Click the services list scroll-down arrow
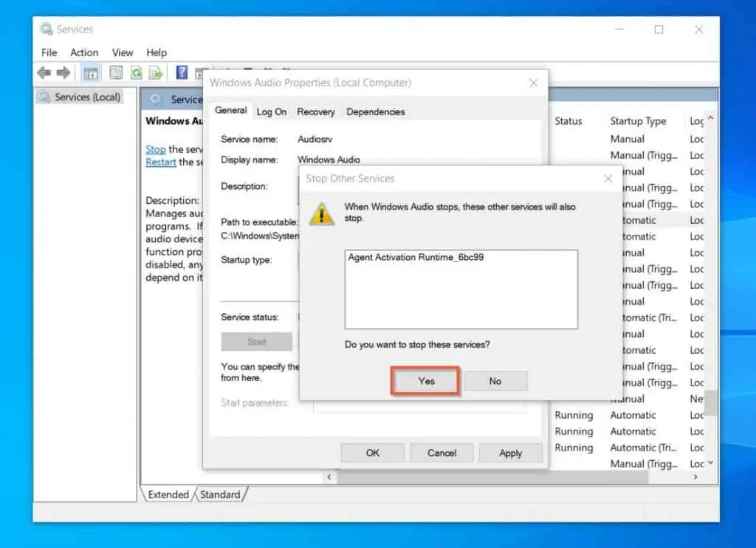Viewport: 756px width, 548px height. pyautogui.click(x=711, y=463)
